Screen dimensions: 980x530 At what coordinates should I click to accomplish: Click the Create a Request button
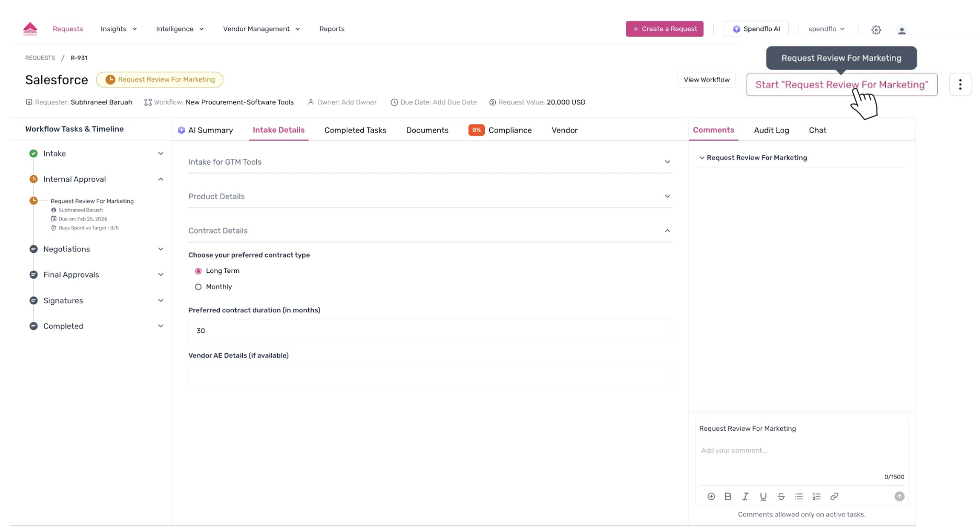(664, 29)
